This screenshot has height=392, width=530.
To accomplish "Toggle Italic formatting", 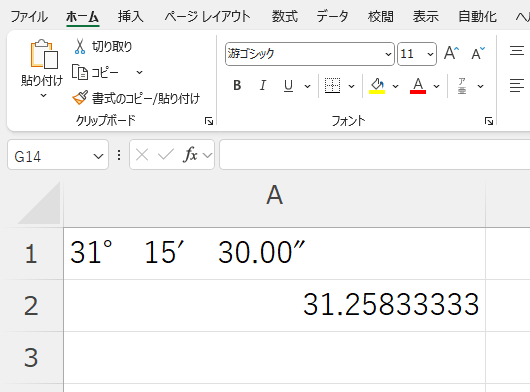I will pyautogui.click(x=263, y=85).
